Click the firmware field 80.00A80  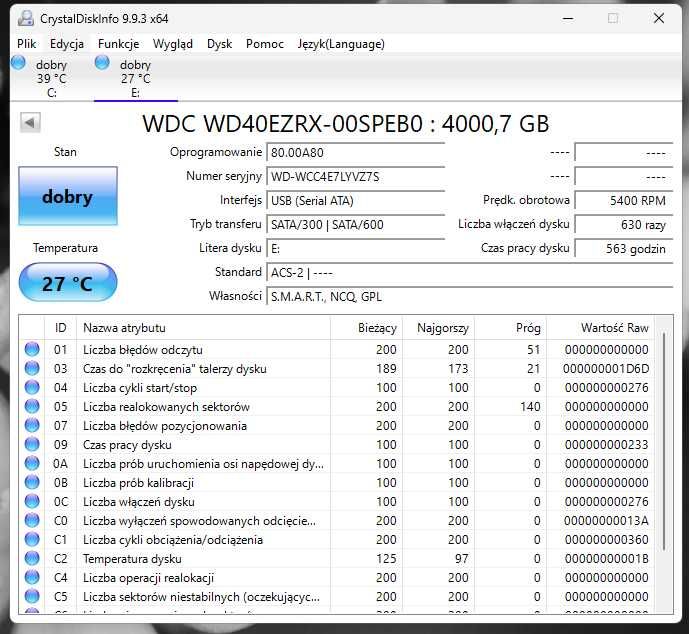pyautogui.click(x=355, y=153)
